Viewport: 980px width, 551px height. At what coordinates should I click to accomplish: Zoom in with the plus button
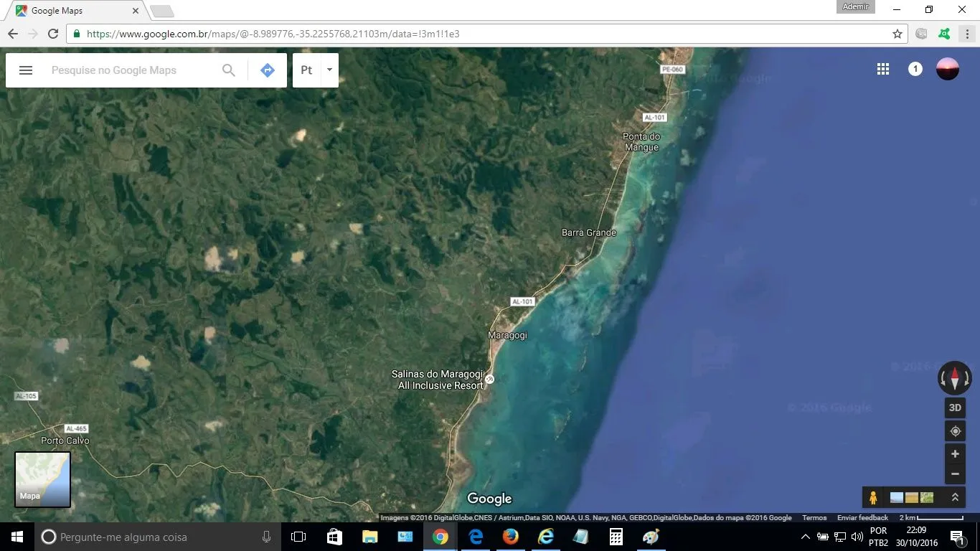tap(955, 454)
